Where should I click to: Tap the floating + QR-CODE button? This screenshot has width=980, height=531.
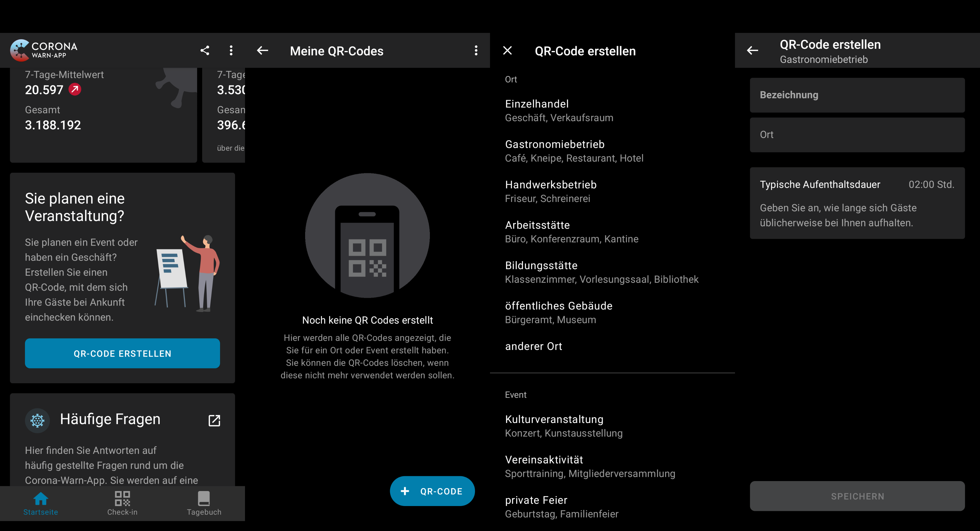432,491
